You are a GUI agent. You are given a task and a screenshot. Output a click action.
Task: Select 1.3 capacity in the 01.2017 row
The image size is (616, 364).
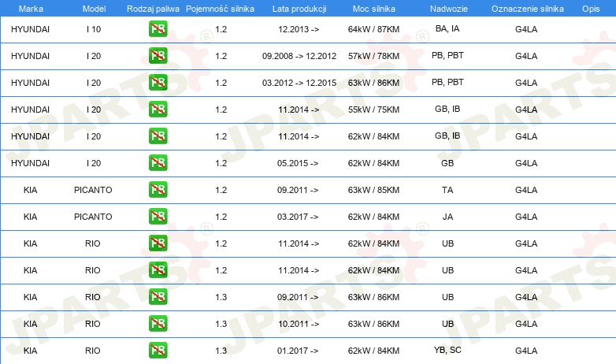[221, 351]
